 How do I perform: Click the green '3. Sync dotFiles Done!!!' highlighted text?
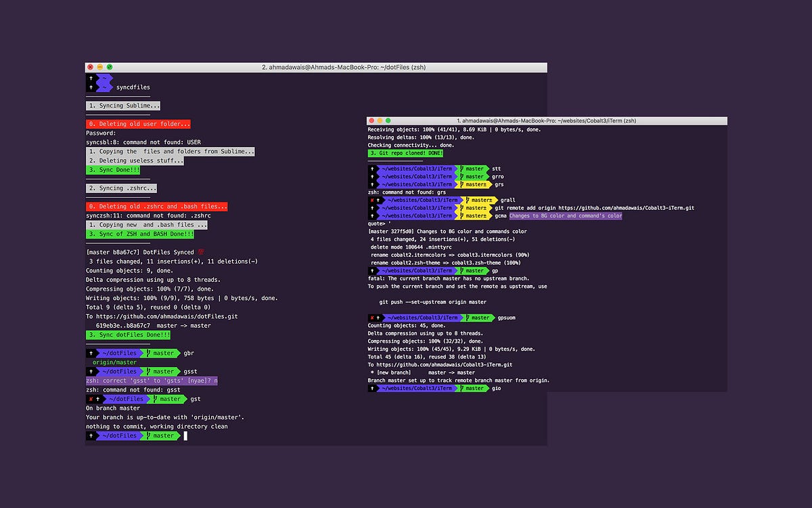tap(127, 335)
